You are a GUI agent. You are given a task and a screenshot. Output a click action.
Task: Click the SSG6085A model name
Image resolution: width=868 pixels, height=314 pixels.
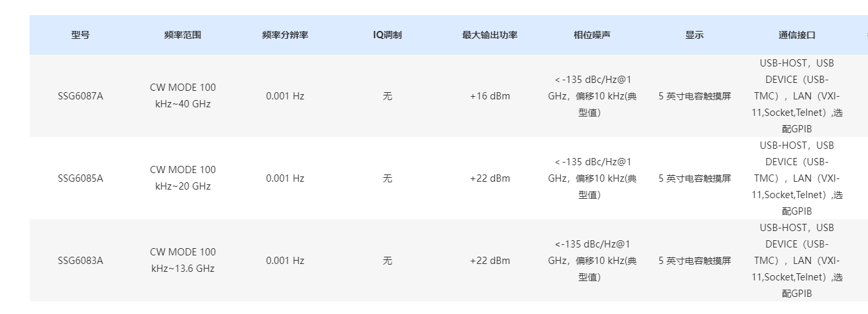(80, 178)
